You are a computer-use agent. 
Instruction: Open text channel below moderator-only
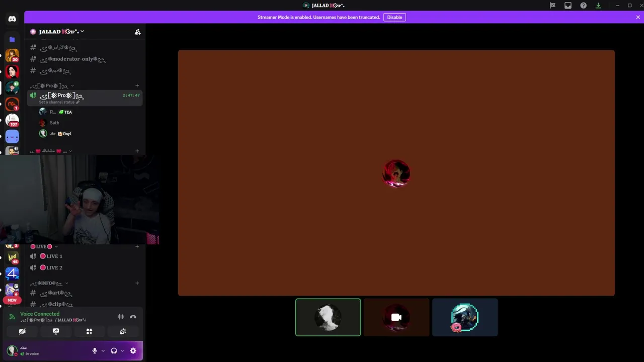pyautogui.click(x=85, y=71)
